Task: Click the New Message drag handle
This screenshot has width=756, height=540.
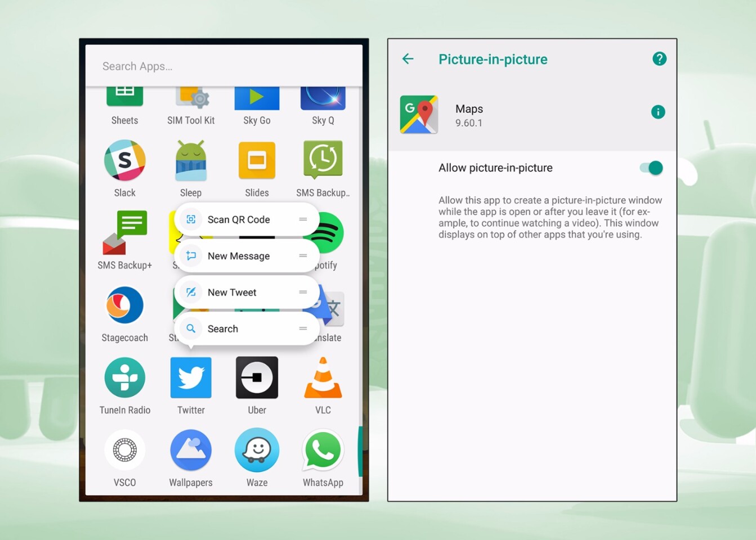Action: [303, 256]
